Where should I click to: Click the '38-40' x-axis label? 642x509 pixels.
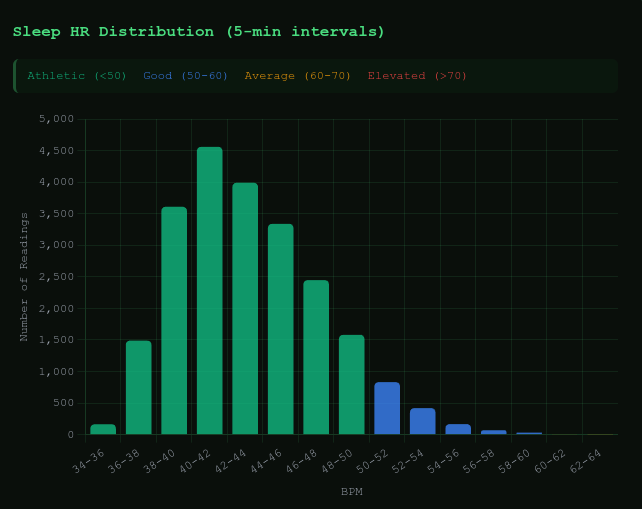tap(160, 461)
